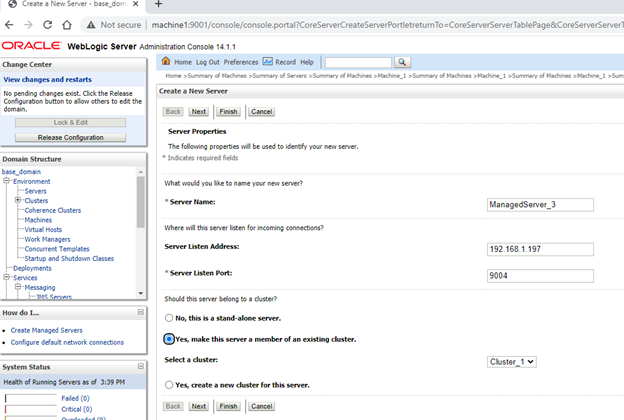Open View changes and restarts link
Screen dimensions: 624x420
[x=47, y=79]
